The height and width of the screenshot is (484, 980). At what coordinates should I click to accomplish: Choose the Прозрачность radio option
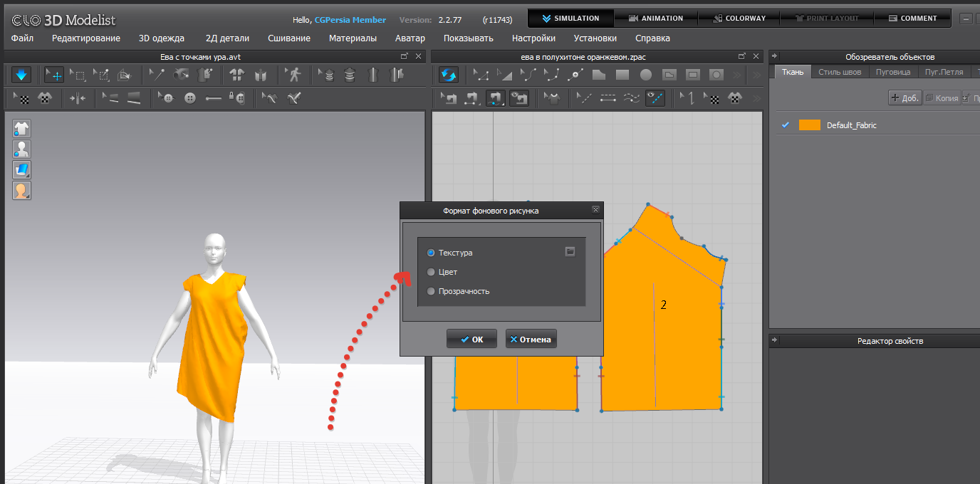coord(431,291)
